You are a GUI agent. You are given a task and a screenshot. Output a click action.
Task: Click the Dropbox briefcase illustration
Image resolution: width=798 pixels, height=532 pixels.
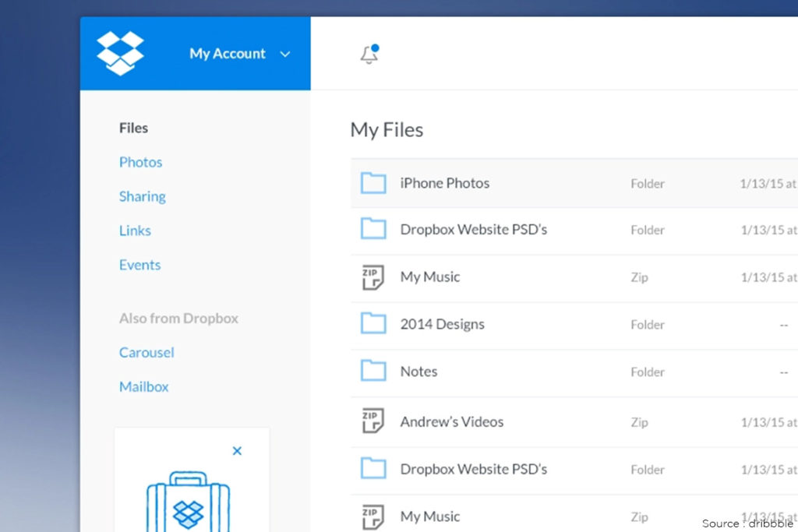[189, 502]
